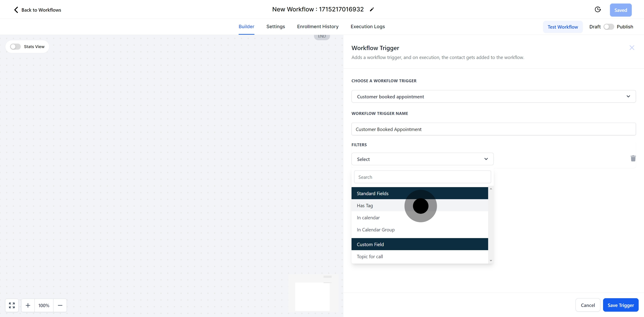Click the pencil icon to rename workflow

(x=372, y=9)
